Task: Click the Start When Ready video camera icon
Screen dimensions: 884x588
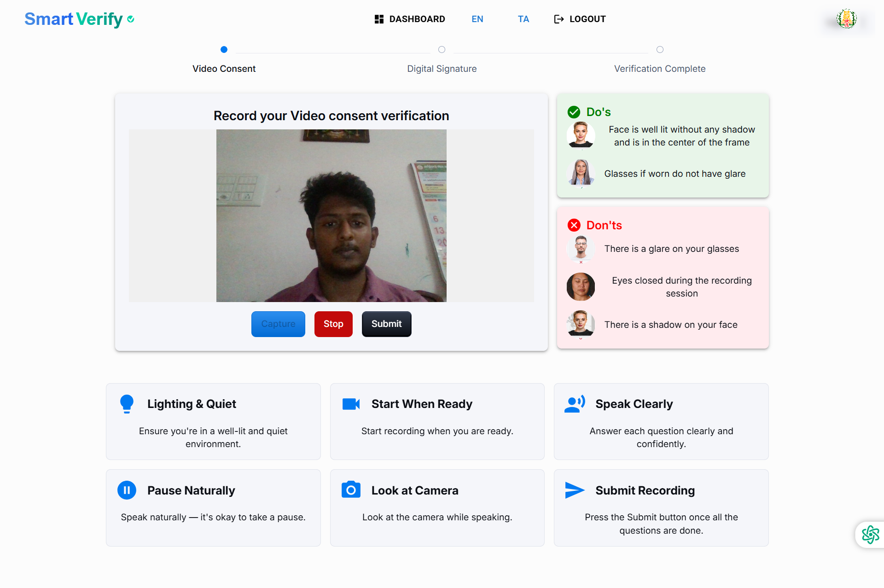Action: pos(351,404)
